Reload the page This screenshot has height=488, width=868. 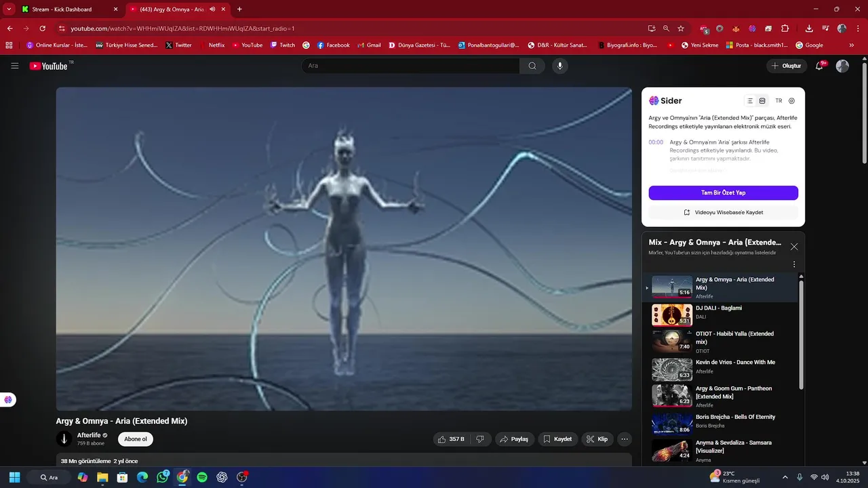pyautogui.click(x=43, y=28)
